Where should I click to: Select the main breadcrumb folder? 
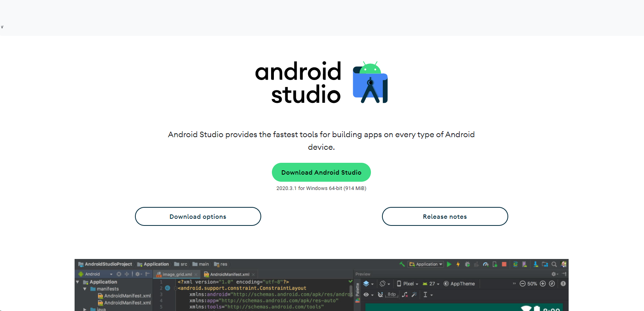[x=201, y=264]
